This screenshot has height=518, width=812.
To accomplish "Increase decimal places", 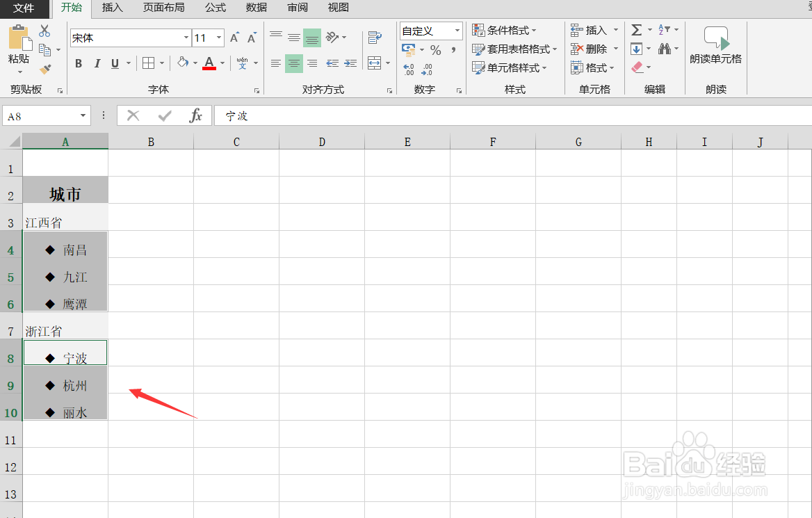I will point(409,70).
